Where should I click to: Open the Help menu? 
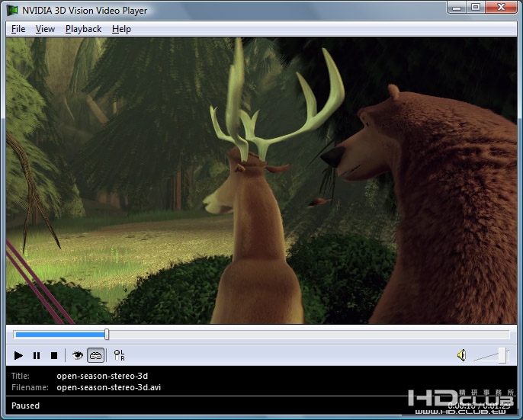pyautogui.click(x=121, y=29)
